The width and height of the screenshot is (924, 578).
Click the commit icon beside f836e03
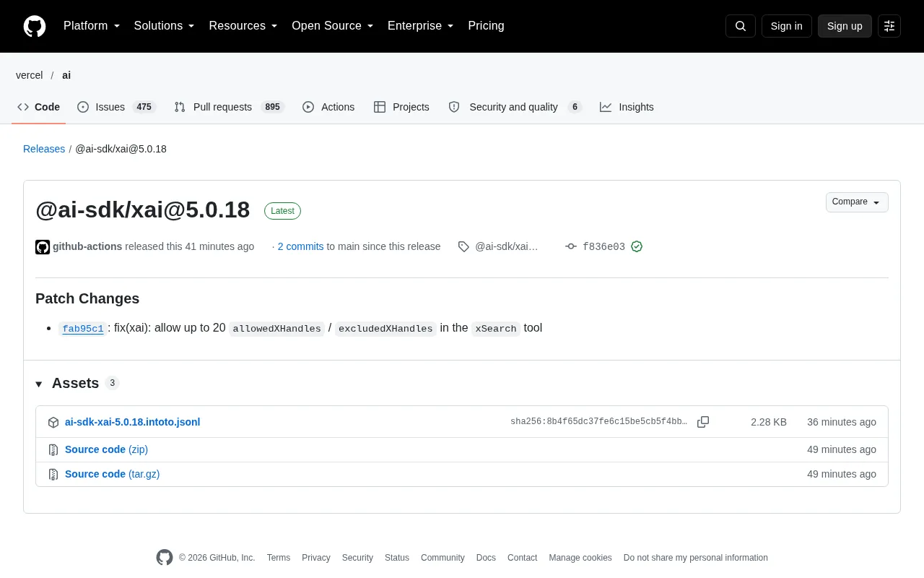[x=571, y=246]
